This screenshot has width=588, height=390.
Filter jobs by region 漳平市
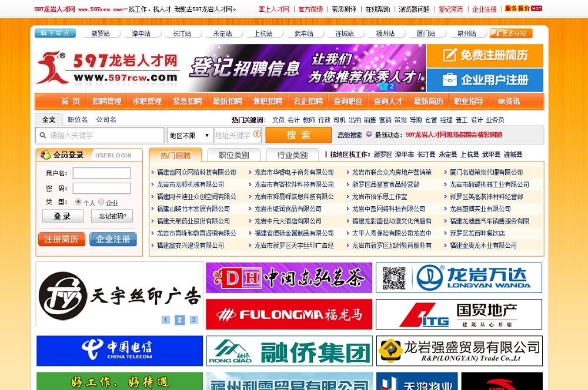(405, 154)
